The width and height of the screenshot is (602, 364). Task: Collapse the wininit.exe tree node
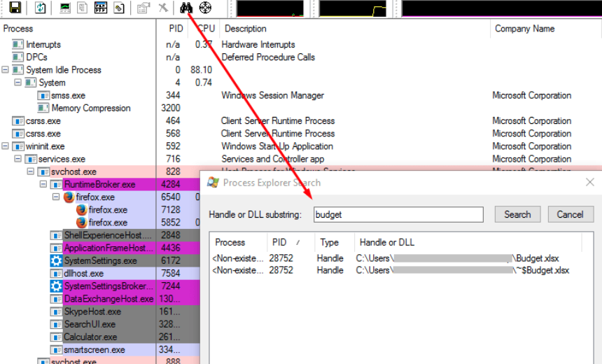[x=5, y=146]
